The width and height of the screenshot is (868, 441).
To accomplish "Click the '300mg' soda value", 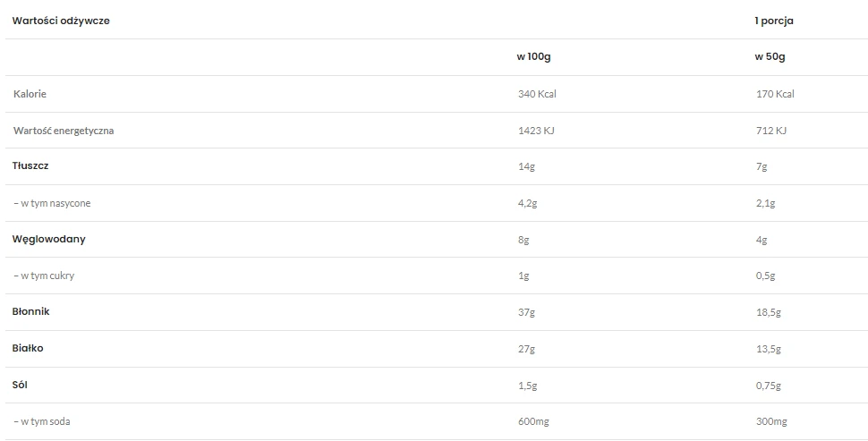I will click(773, 421).
